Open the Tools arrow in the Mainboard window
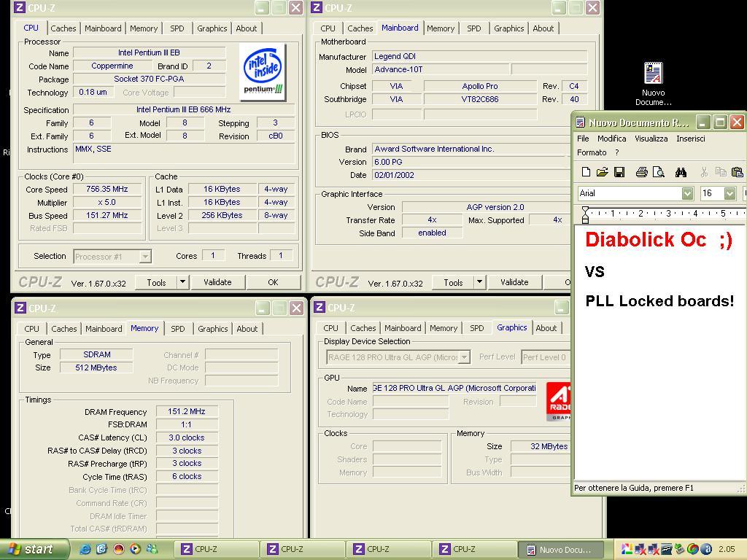747x560 pixels. (x=479, y=282)
